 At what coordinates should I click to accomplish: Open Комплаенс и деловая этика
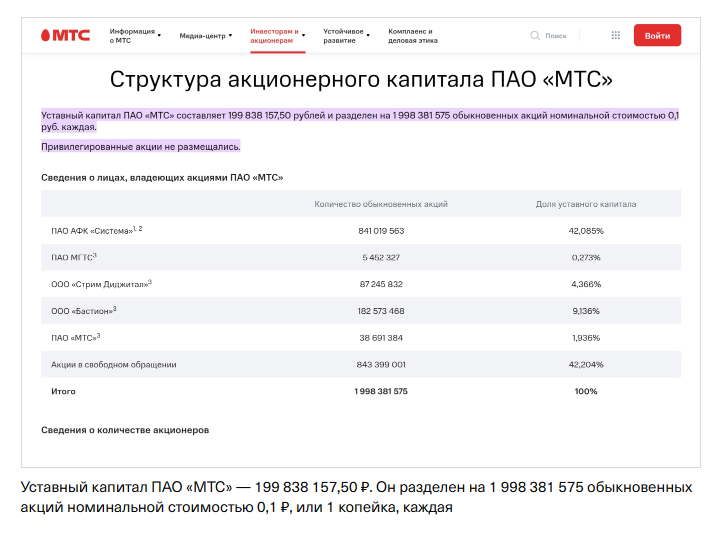[x=413, y=36]
